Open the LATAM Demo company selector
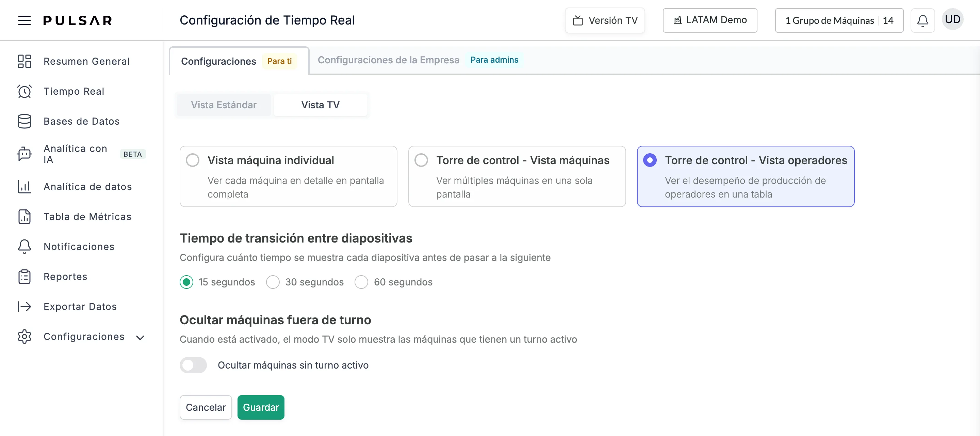The image size is (980, 436). 709,20
